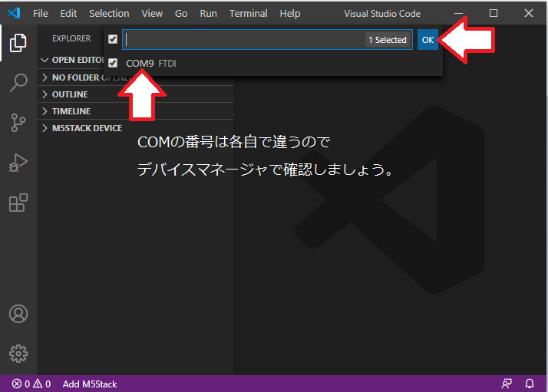The height and width of the screenshot is (392, 548).
Task: Open the notifications bell icon
Action: click(530, 384)
